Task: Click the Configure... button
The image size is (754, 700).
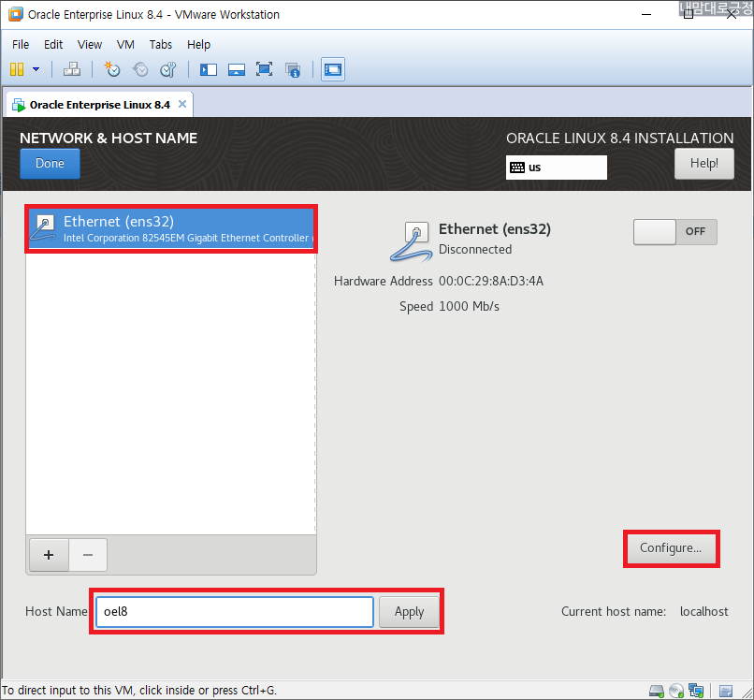Action: click(671, 548)
